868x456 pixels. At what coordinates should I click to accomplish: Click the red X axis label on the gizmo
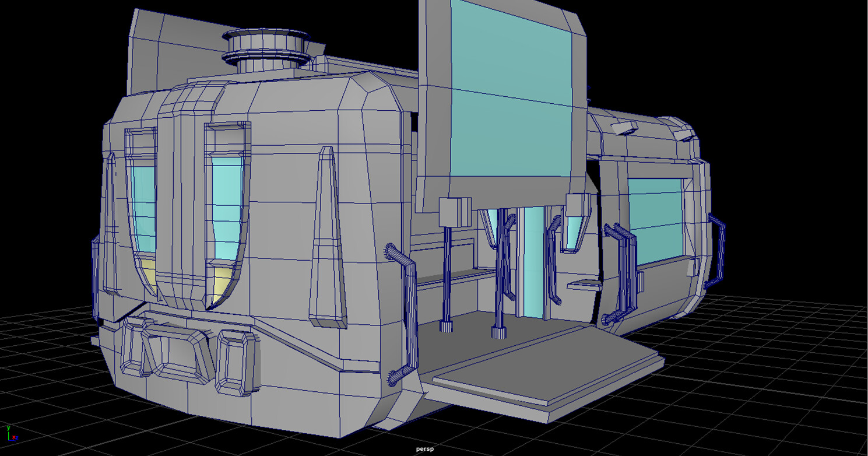13,437
